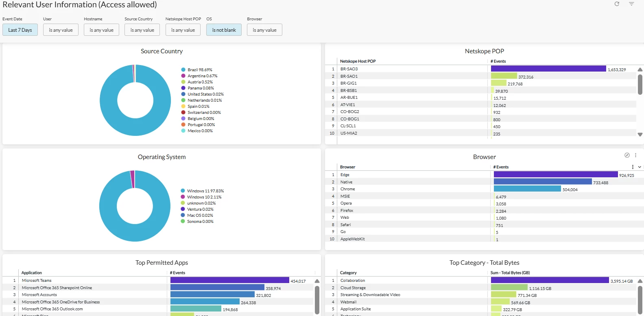
Task: Select Microsoft Office 365 Outlook.com row
Action: (158, 309)
